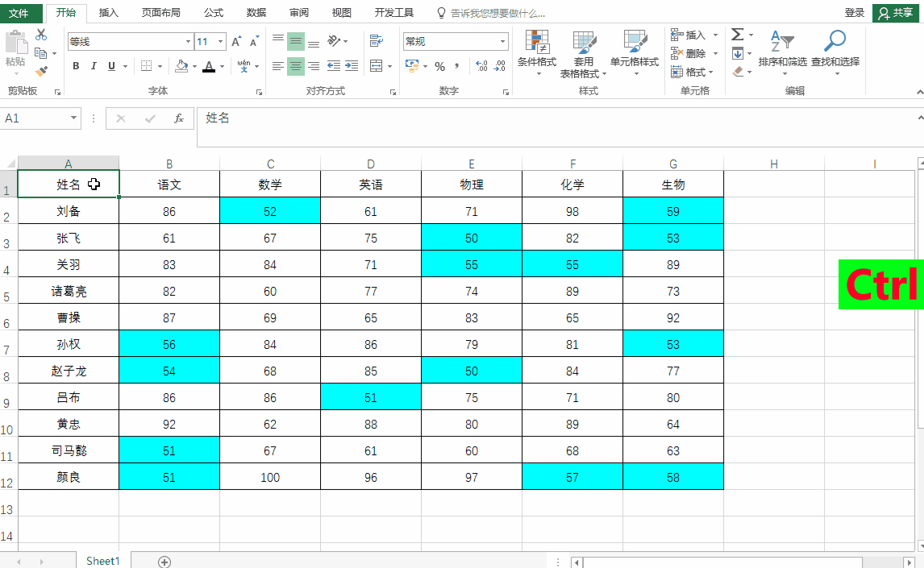Open the font name dropdown

tap(188, 42)
